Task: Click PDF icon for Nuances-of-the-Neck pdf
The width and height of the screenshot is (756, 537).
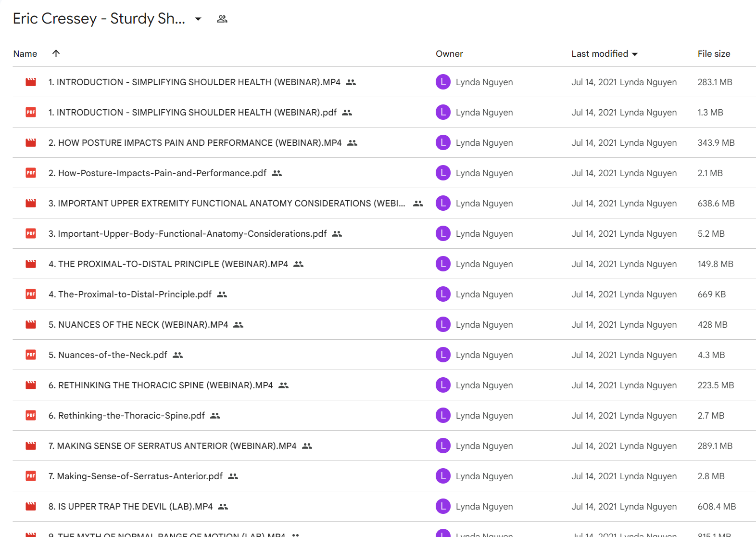Action: pyautogui.click(x=31, y=355)
